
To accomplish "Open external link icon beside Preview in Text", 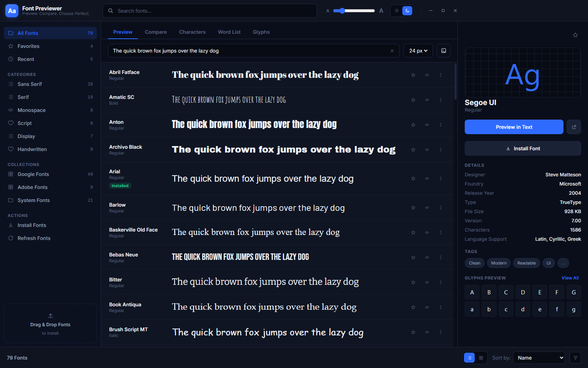I will click(x=574, y=127).
